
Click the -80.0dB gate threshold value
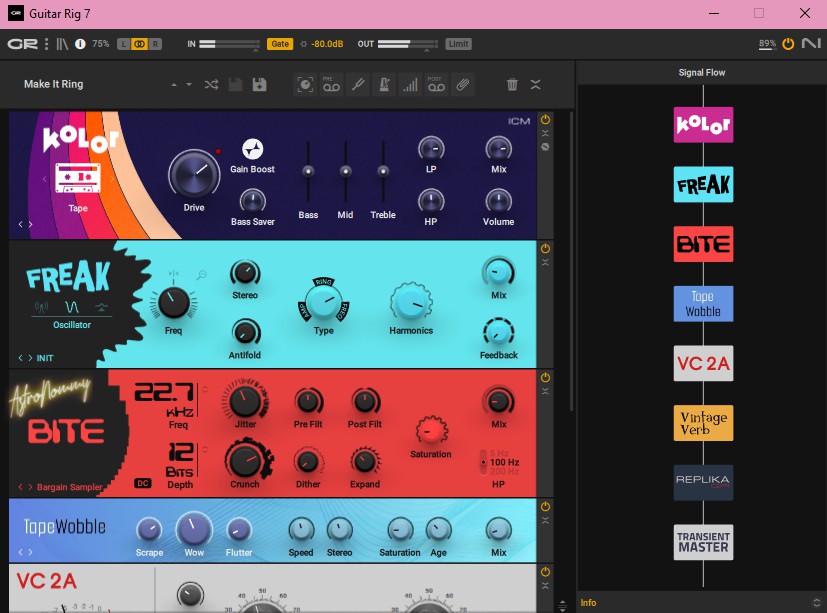[327, 44]
